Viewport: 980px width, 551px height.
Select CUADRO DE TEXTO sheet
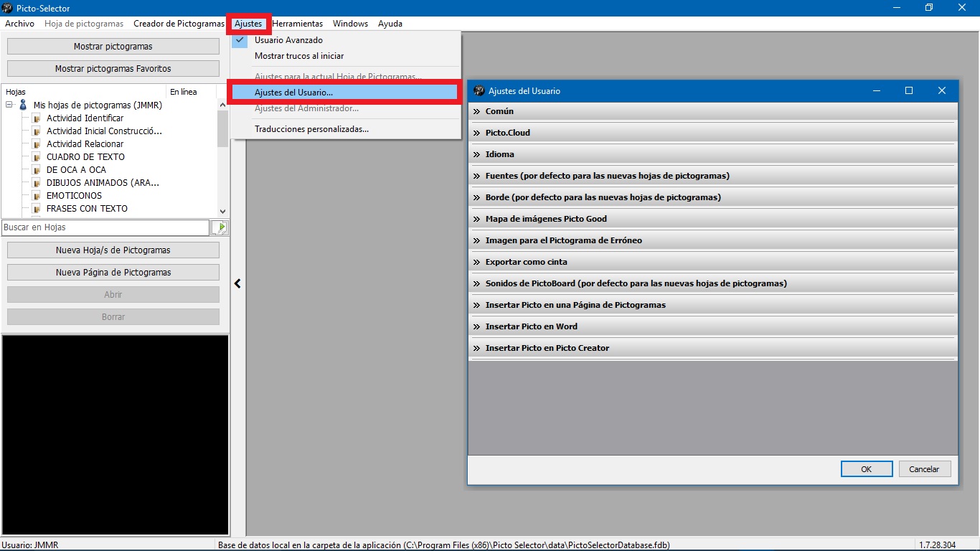tap(85, 156)
